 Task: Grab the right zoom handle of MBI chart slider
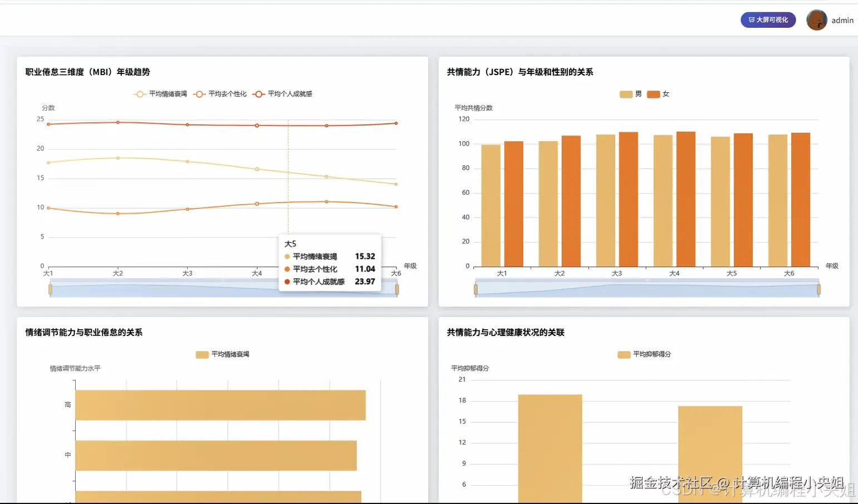pos(397,289)
